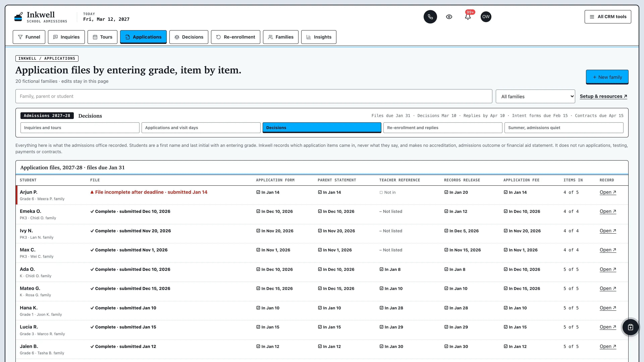Screen dimensions: 644x362
Task: Click the New family button
Action: tap(607, 77)
